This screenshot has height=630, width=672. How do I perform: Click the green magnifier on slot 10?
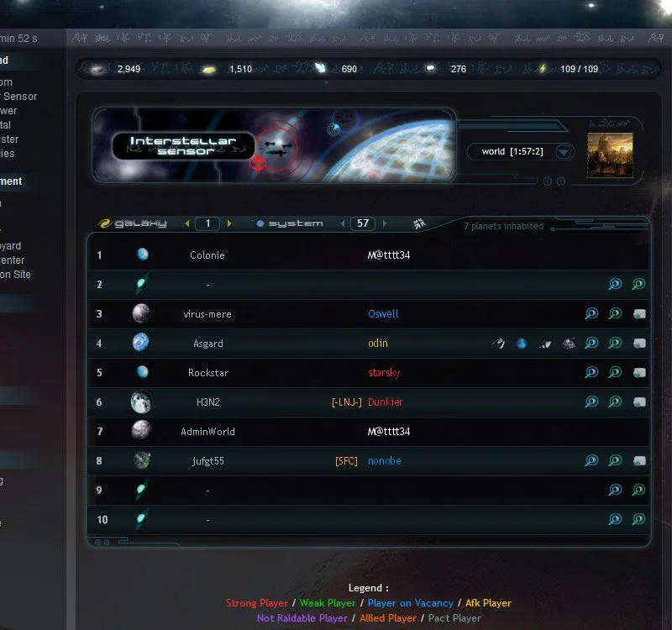coord(638,519)
